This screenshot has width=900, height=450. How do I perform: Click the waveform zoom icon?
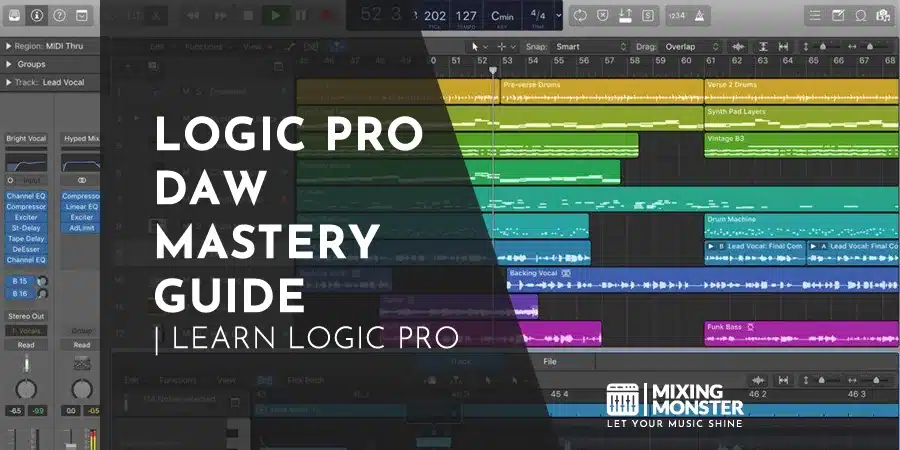tap(739, 47)
